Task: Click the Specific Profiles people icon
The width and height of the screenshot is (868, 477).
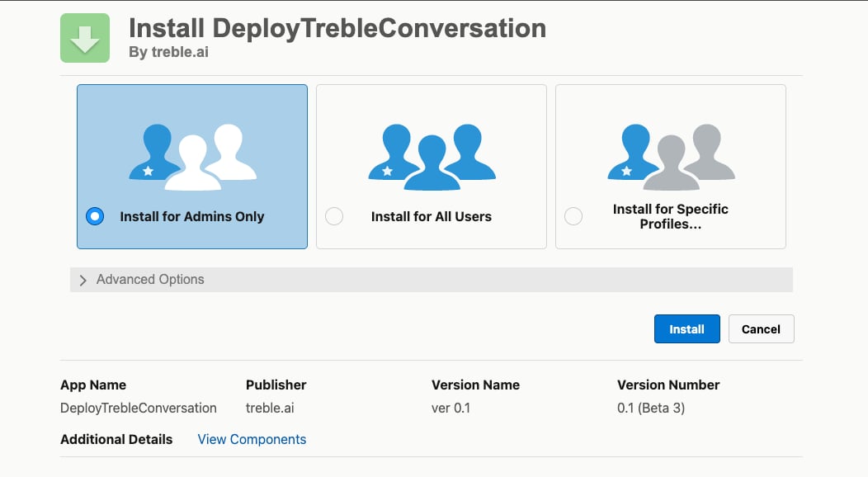Action: pos(671,157)
